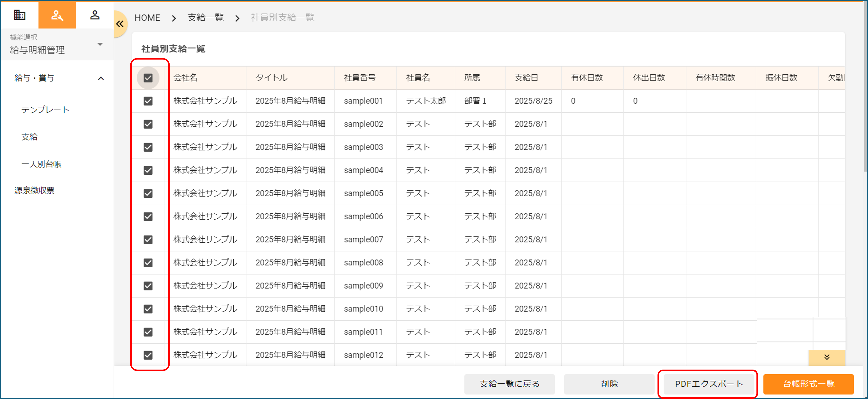Toggle the checkbox for sample007 row
Image resolution: width=868 pixels, height=399 pixels.
[x=148, y=239]
